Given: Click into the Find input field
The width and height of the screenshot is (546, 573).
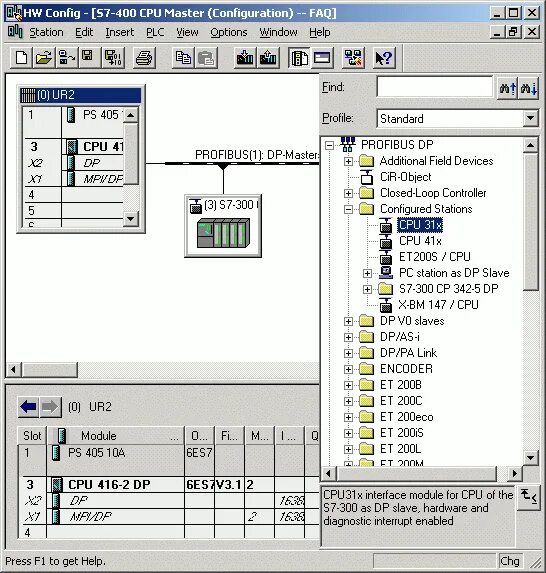Looking at the screenshot, I should point(435,87).
